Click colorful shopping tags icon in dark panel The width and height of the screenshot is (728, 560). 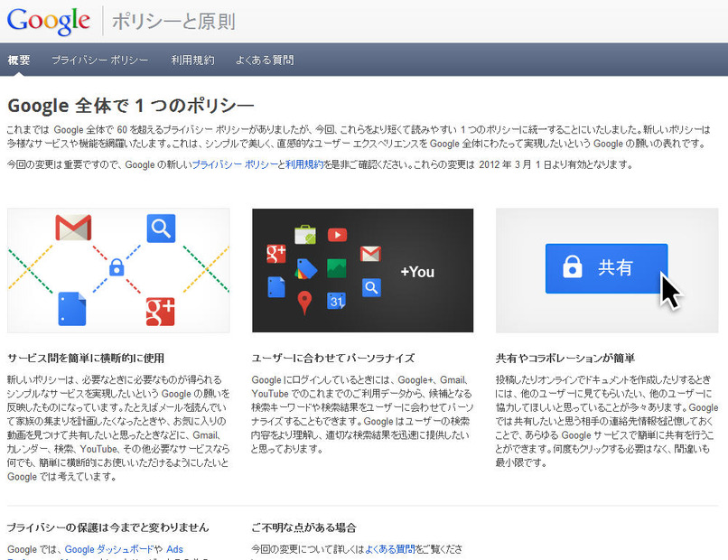tap(306, 269)
